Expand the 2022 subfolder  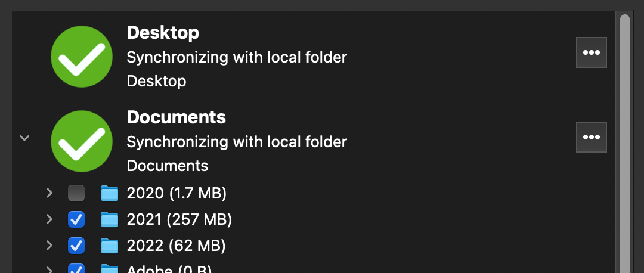[49, 245]
